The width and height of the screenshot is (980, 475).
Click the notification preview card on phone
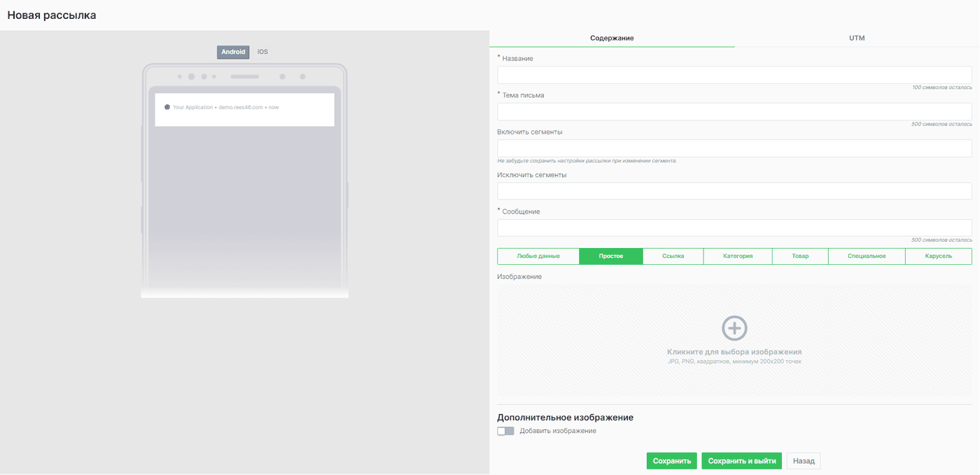[244, 110]
